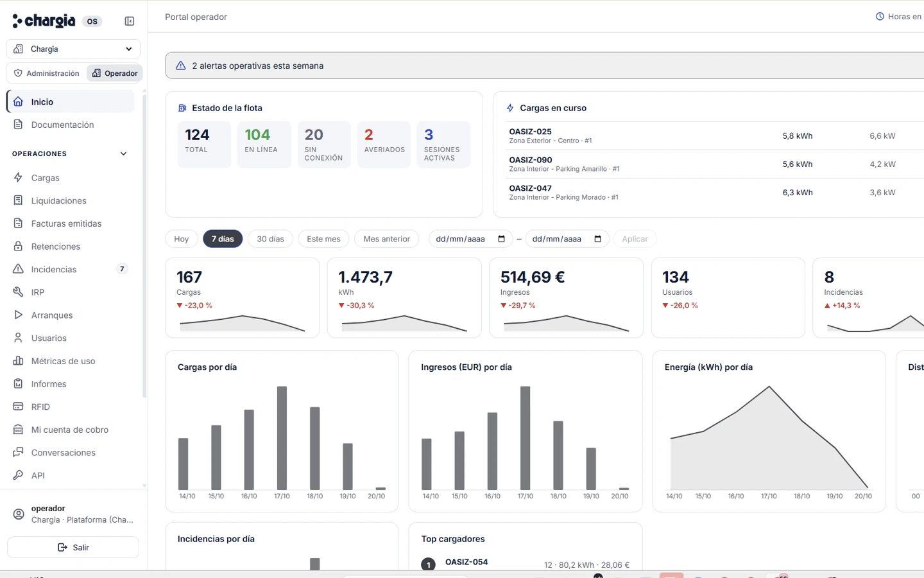Open Mi cuenta de cobro
The height and width of the screenshot is (578, 924).
[71, 430]
